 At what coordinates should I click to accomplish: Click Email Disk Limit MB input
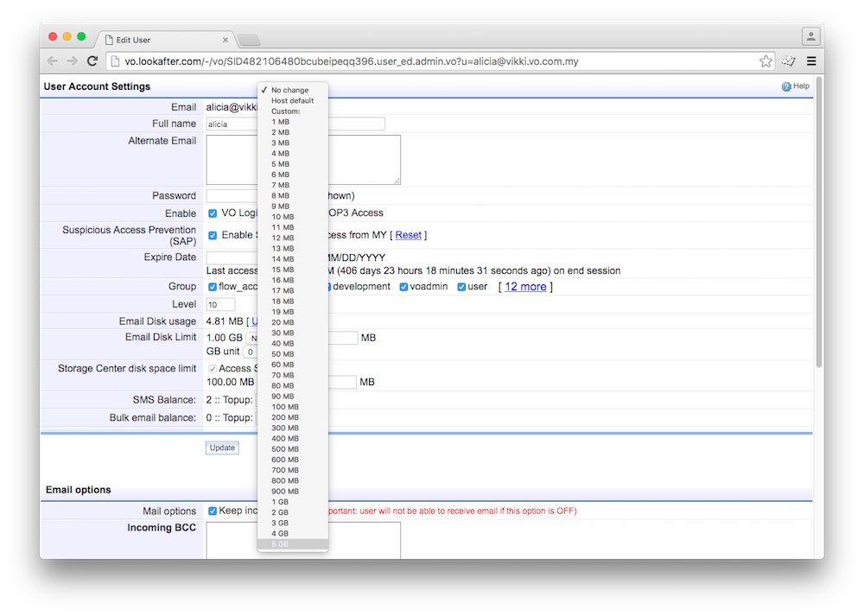pos(343,338)
